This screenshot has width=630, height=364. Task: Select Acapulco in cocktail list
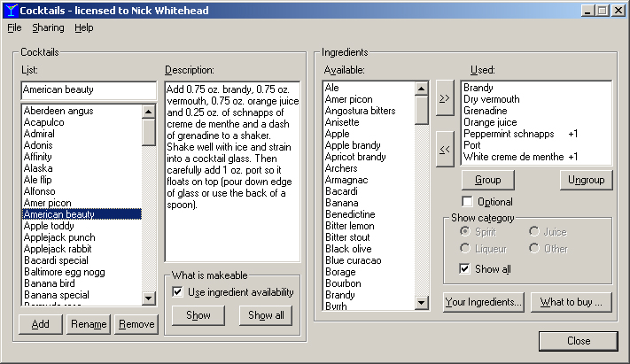pyautogui.click(x=82, y=122)
